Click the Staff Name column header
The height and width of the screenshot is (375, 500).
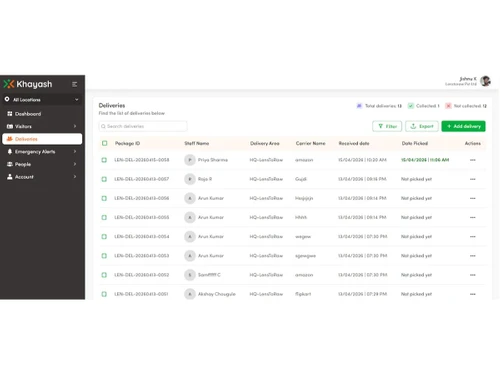coord(197,143)
